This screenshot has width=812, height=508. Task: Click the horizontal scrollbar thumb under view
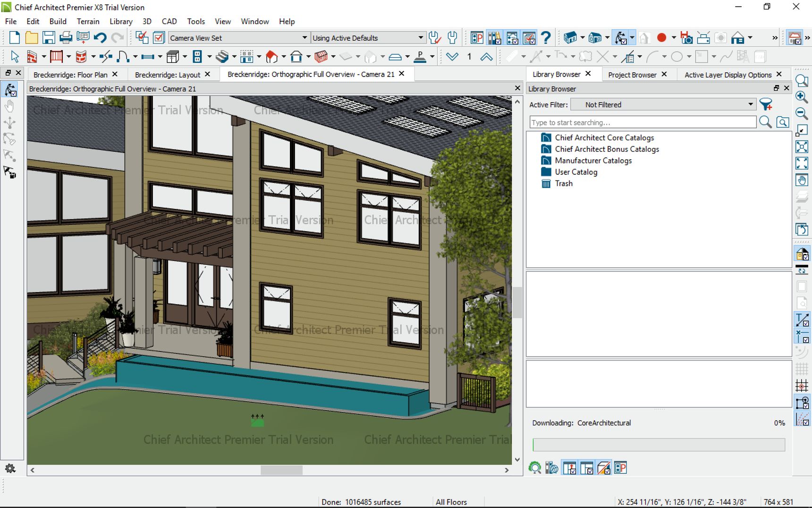281,470
